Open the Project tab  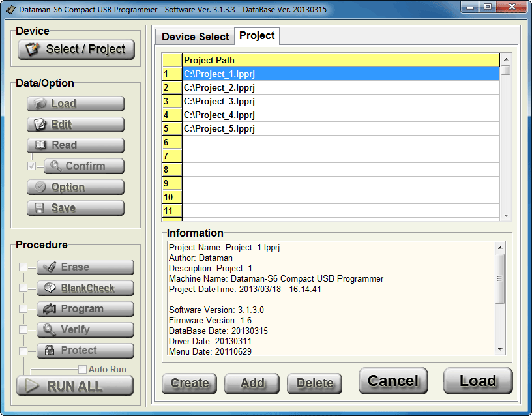[x=257, y=36]
